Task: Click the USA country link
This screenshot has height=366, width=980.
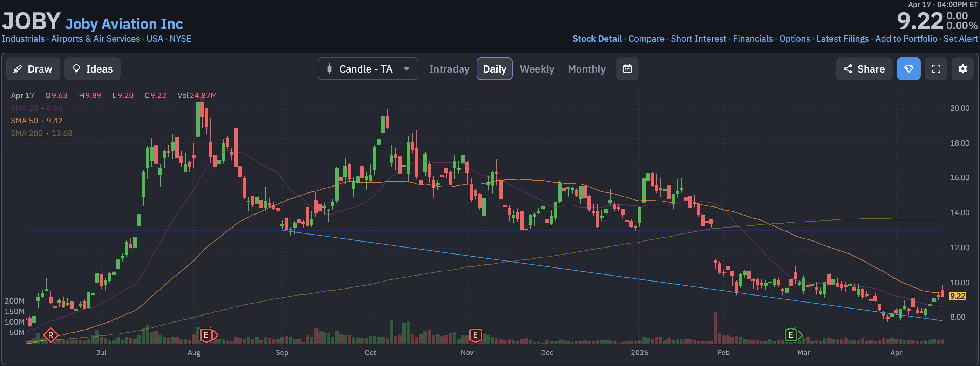Action: 155,39
